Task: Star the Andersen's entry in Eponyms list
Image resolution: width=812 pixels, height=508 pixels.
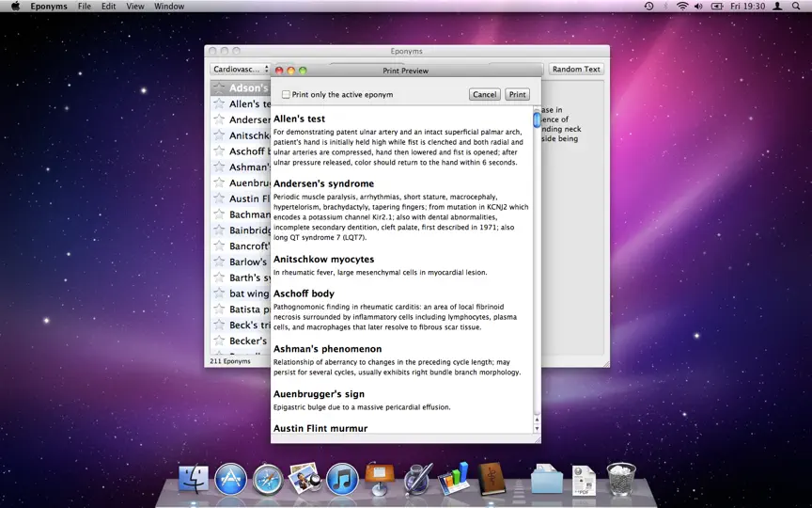Action: click(220, 119)
